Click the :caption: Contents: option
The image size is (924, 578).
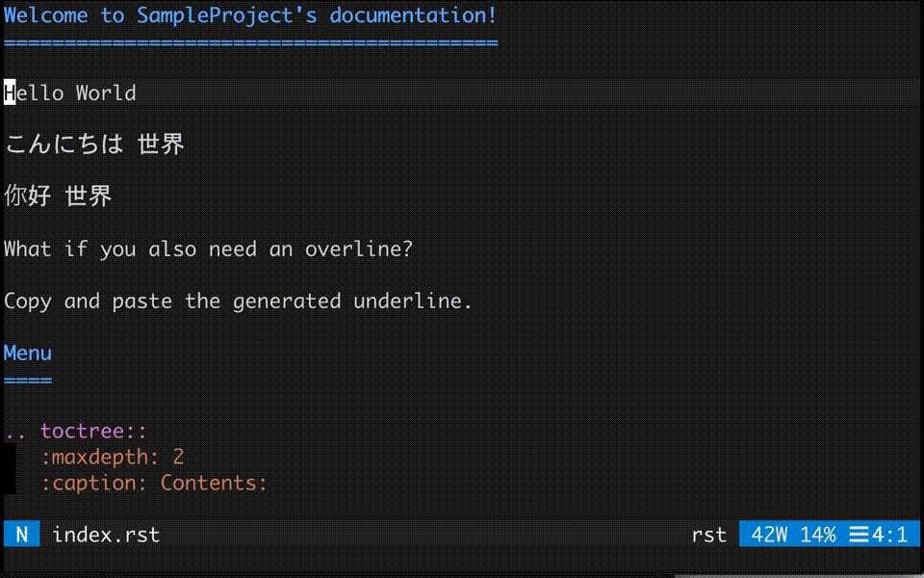(x=154, y=483)
